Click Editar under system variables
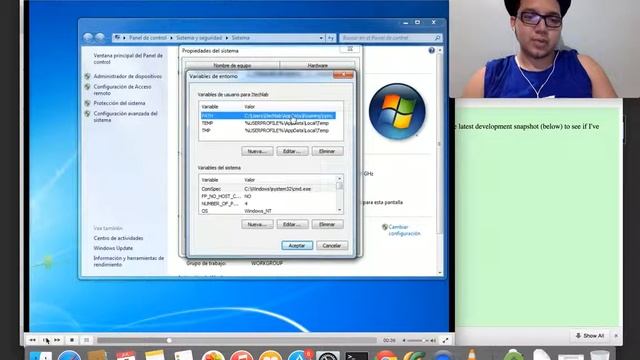640x360 pixels. pos(292,224)
